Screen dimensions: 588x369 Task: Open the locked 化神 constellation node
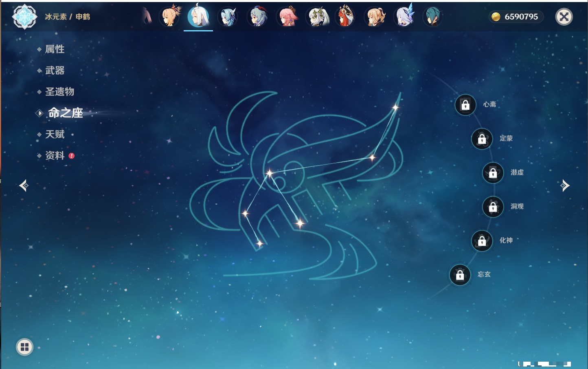(482, 241)
